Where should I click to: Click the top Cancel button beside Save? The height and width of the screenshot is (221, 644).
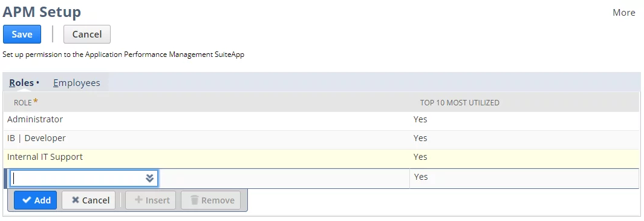pyautogui.click(x=86, y=34)
